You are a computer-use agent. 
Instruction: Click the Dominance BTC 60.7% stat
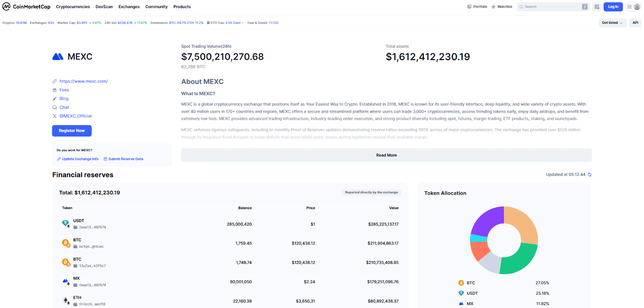tap(168, 23)
